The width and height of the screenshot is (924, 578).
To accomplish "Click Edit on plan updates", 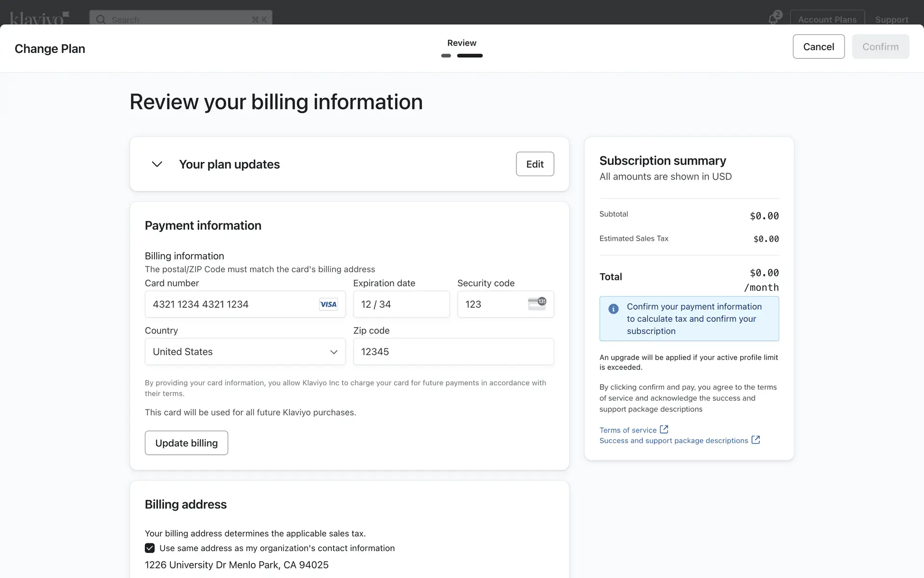I will pyautogui.click(x=535, y=164).
